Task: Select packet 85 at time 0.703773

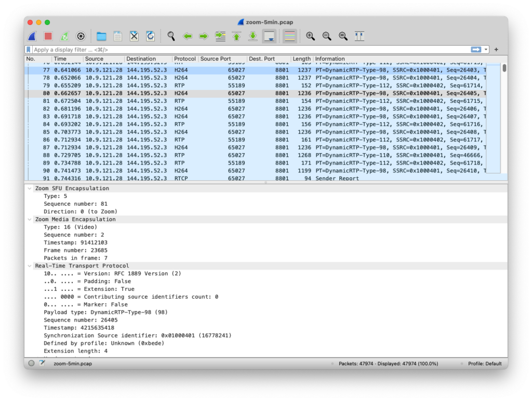Action: coord(256,132)
